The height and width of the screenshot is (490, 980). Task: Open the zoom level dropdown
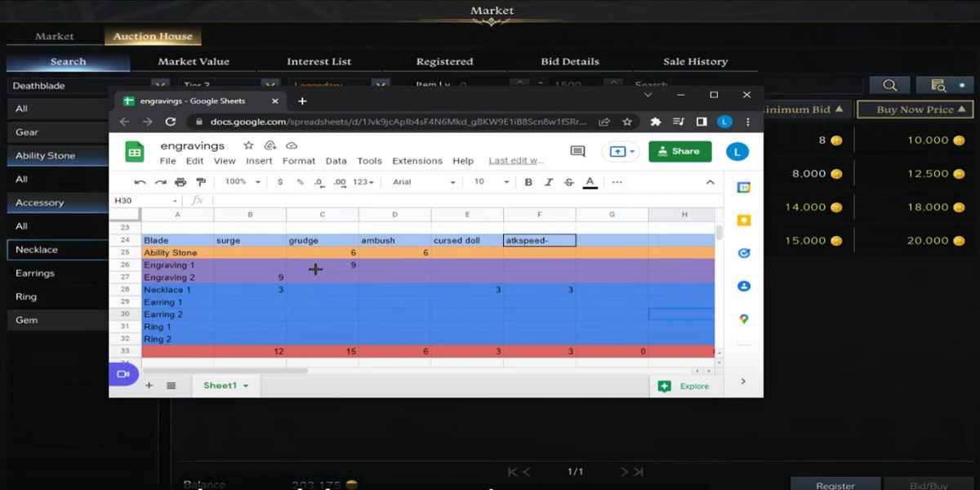243,182
